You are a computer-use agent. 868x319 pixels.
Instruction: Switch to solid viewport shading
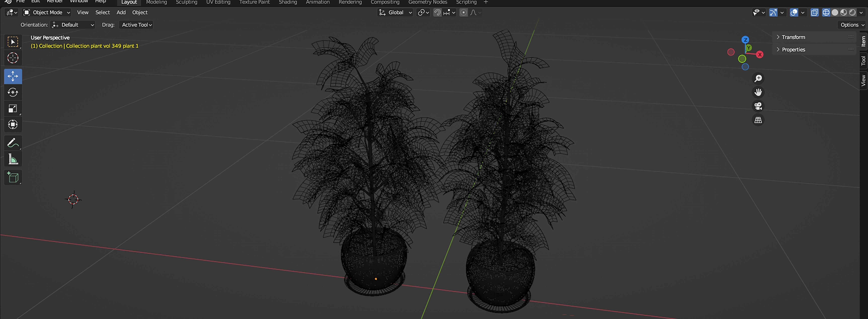click(835, 12)
